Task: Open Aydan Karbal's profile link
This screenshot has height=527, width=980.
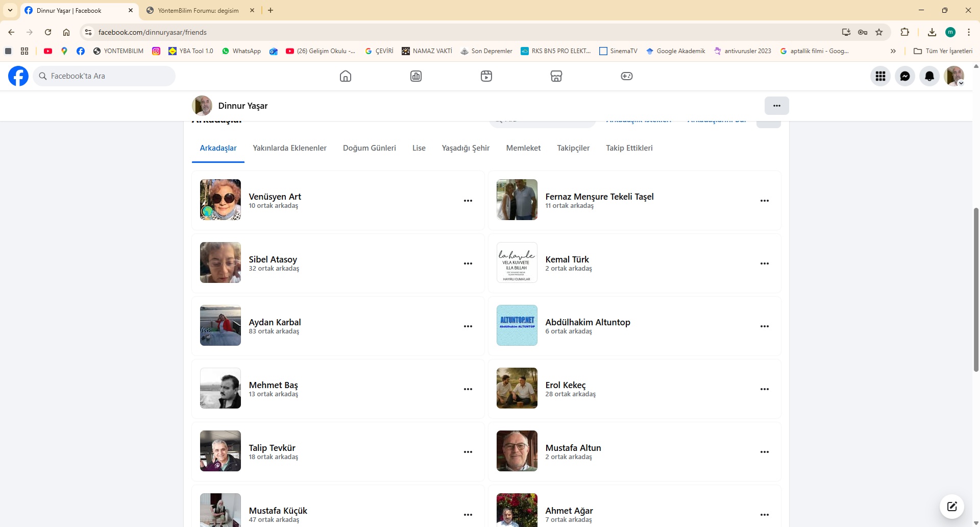Action: click(x=275, y=322)
